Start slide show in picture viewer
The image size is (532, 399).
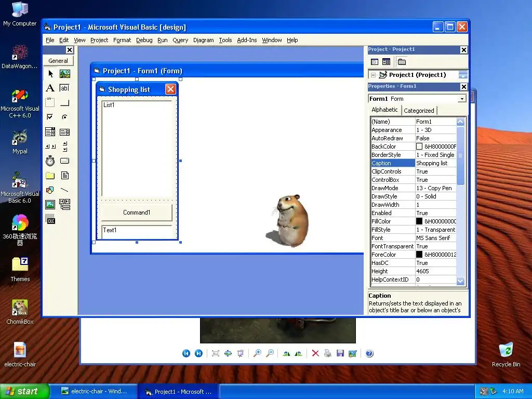click(x=241, y=353)
